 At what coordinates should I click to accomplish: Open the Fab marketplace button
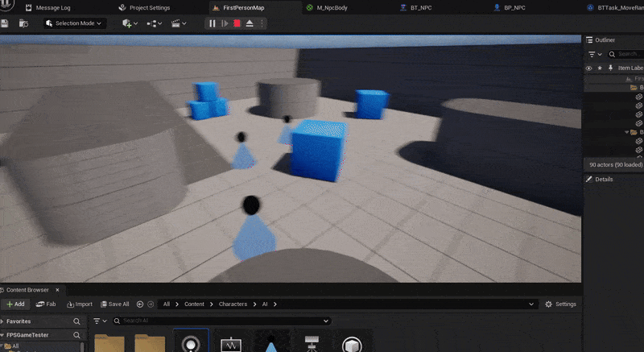46,304
